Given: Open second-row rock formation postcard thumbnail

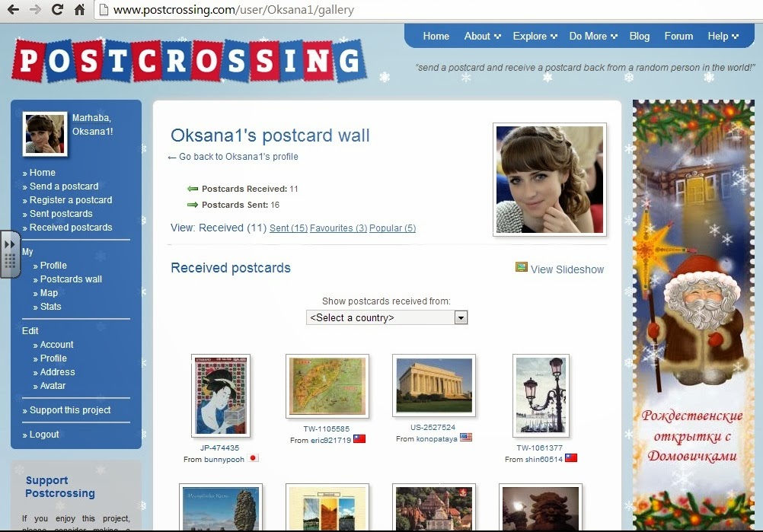Looking at the screenshot, I should tap(220, 507).
